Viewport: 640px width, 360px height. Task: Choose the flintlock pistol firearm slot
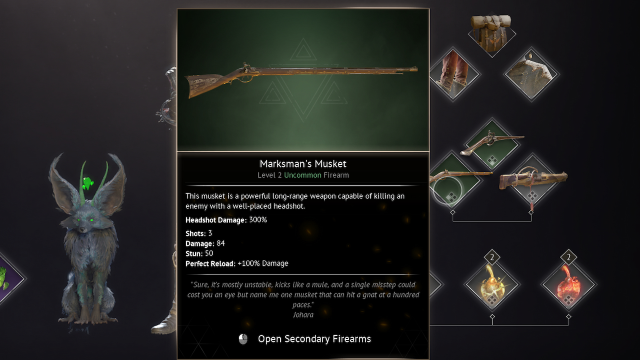pyautogui.click(x=492, y=144)
